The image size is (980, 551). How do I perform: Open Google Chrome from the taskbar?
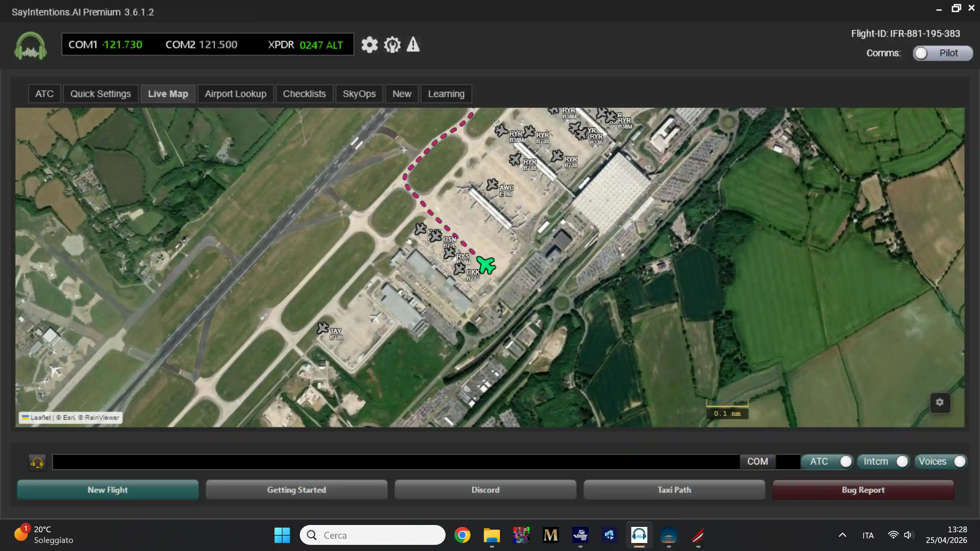[462, 535]
